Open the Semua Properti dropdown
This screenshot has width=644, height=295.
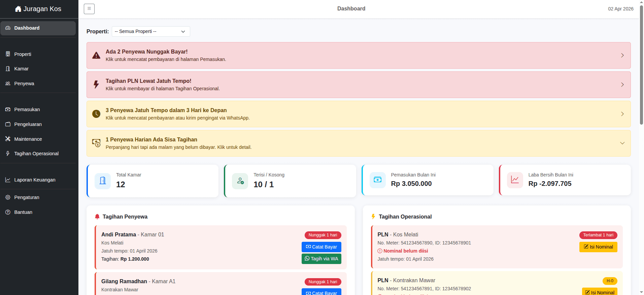click(151, 31)
